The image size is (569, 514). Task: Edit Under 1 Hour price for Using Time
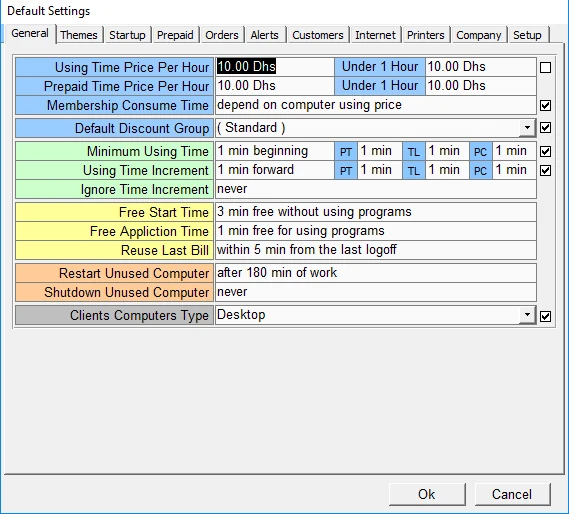[481, 67]
